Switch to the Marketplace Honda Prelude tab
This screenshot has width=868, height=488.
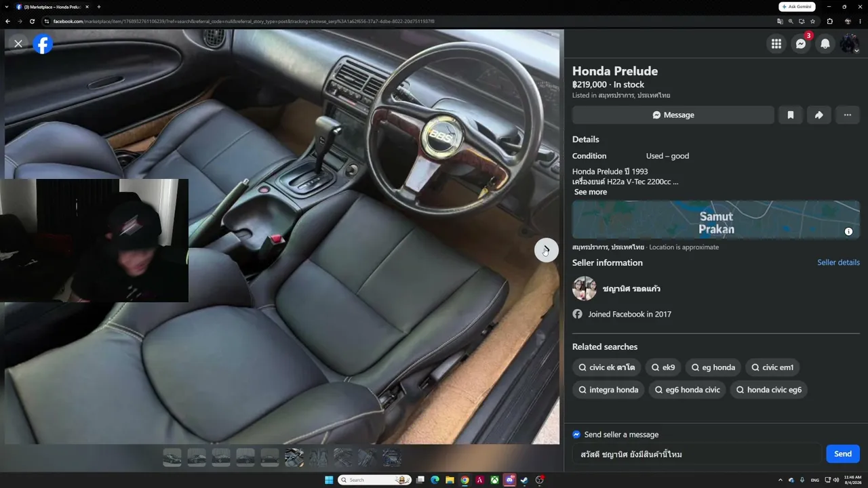[52, 7]
